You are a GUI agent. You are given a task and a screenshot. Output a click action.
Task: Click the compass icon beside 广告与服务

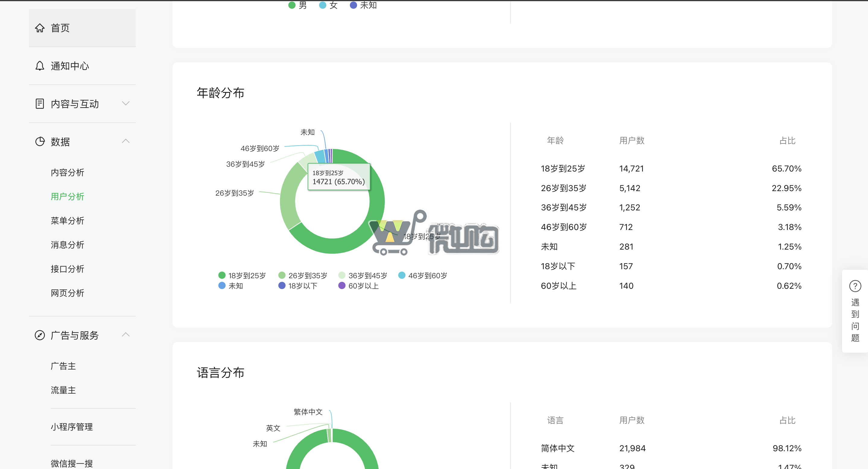click(40, 335)
